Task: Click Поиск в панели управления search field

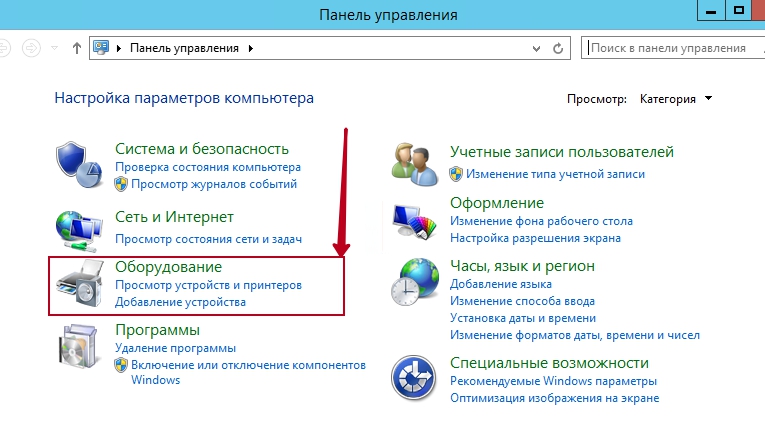Action: (673, 48)
